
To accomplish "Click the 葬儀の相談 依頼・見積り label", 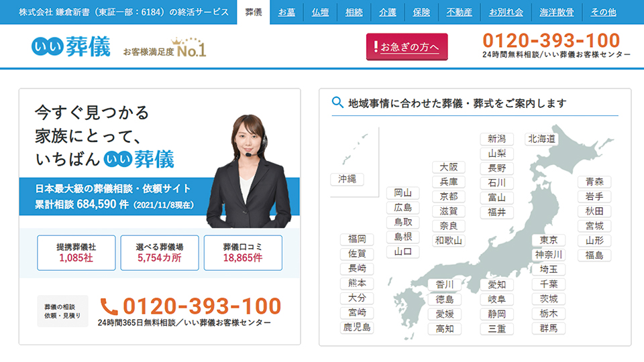I will click(62, 311).
